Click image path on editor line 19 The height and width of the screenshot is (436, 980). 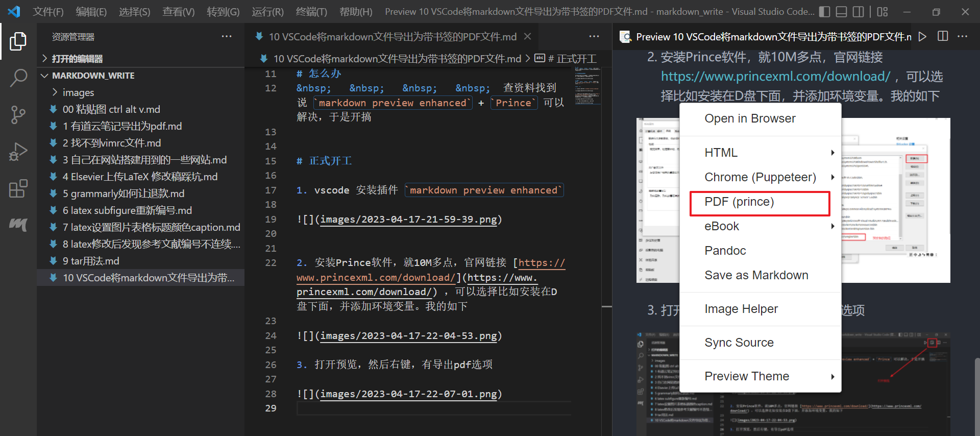408,220
